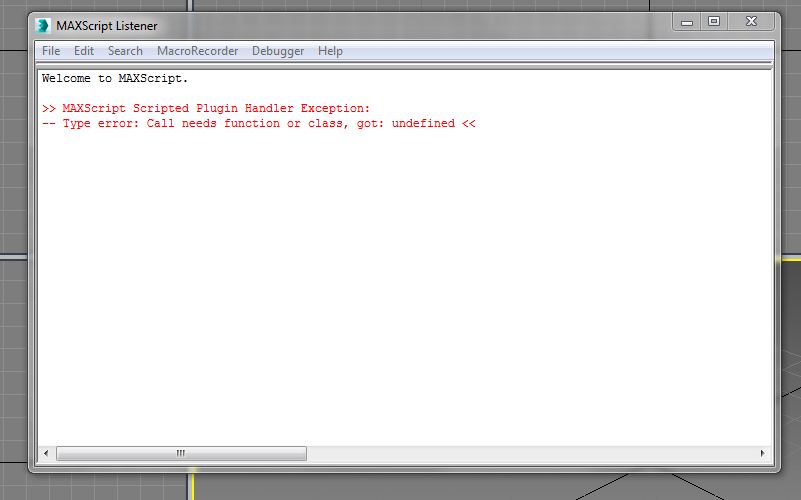This screenshot has width=801, height=500.
Task: Open the Help menu
Action: [x=330, y=51]
